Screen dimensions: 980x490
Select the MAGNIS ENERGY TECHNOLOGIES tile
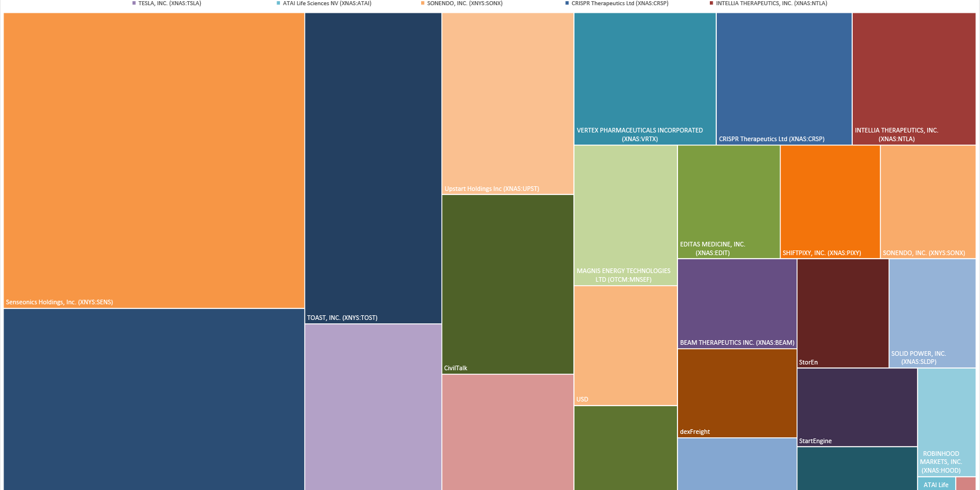(x=625, y=215)
